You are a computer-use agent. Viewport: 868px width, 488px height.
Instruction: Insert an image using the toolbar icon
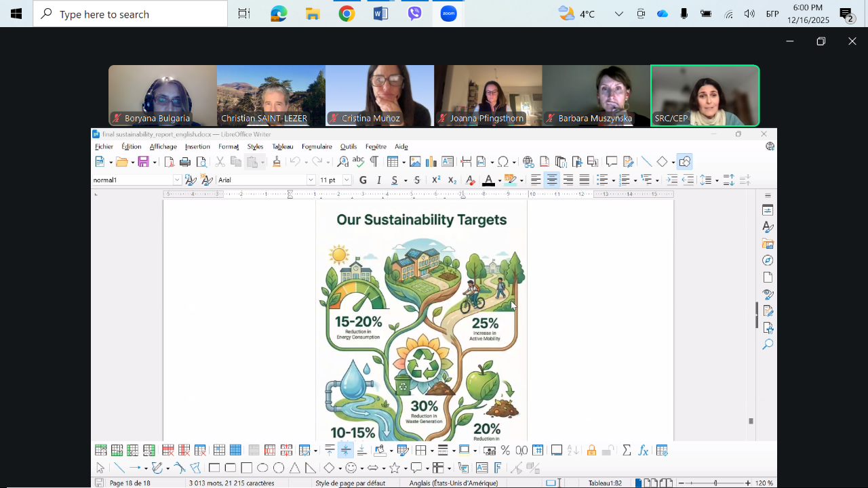click(x=415, y=162)
